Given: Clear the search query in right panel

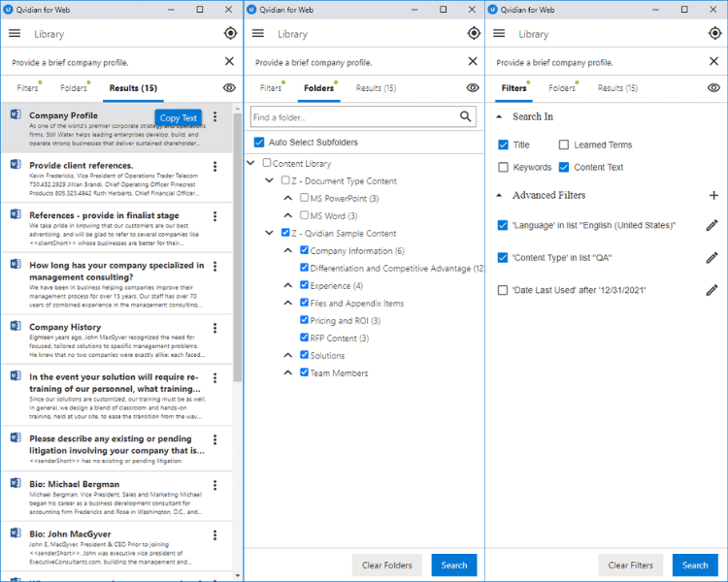Looking at the screenshot, I should [715, 62].
